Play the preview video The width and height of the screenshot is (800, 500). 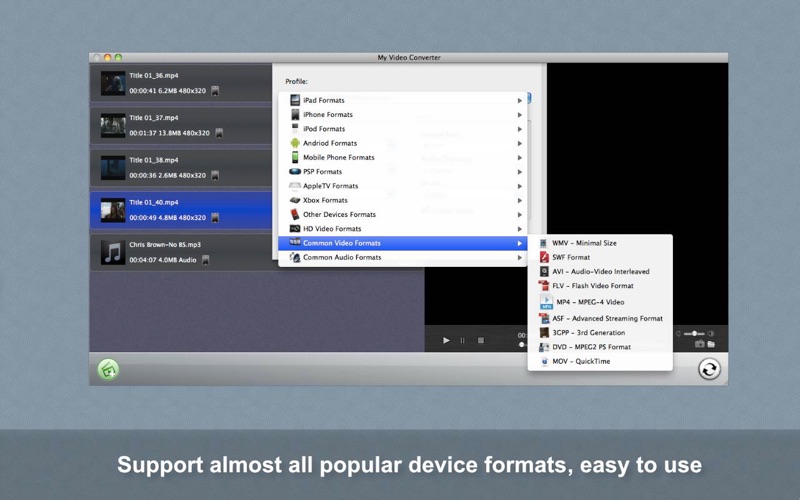click(446, 340)
